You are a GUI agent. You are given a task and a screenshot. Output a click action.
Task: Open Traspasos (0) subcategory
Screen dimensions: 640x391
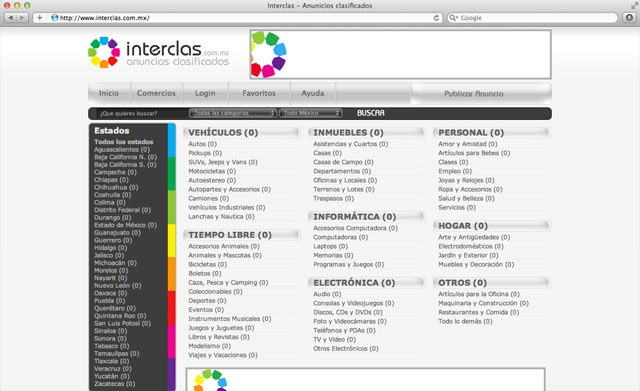[333, 198]
